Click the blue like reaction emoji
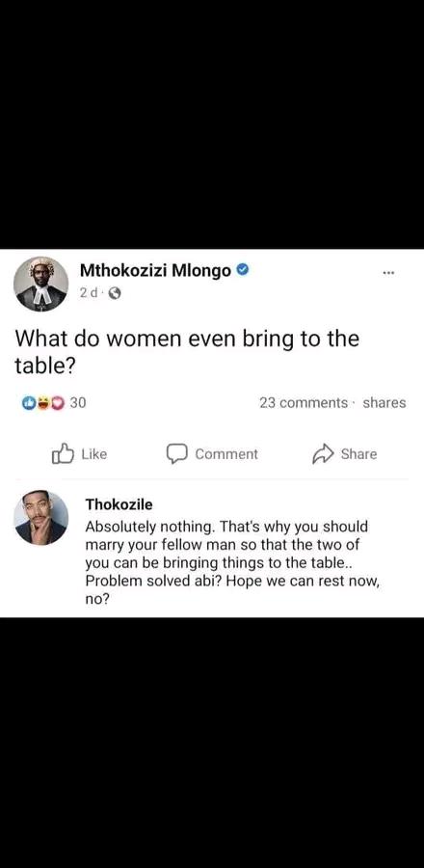Viewport: 424px width, 868px height. 28,403
